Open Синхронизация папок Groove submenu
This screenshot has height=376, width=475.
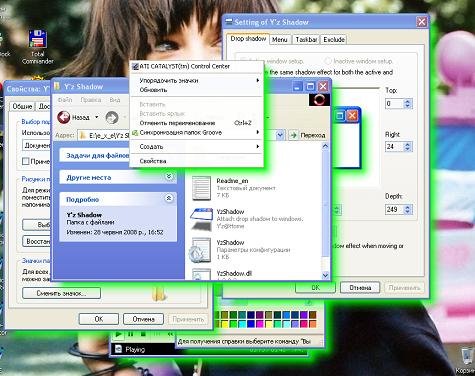tap(196, 132)
